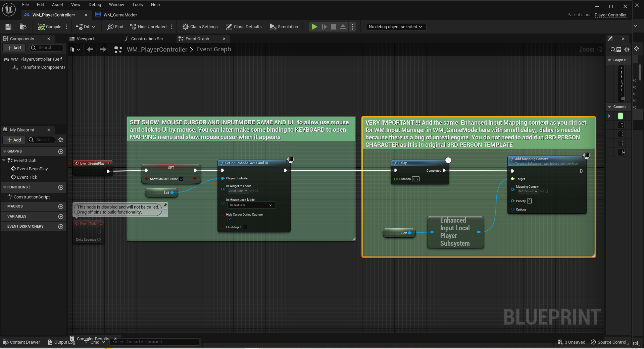Uncheck Hide Cursor During Capture
Image resolution: width=644 pixels, height=349 pixels.
(230, 219)
